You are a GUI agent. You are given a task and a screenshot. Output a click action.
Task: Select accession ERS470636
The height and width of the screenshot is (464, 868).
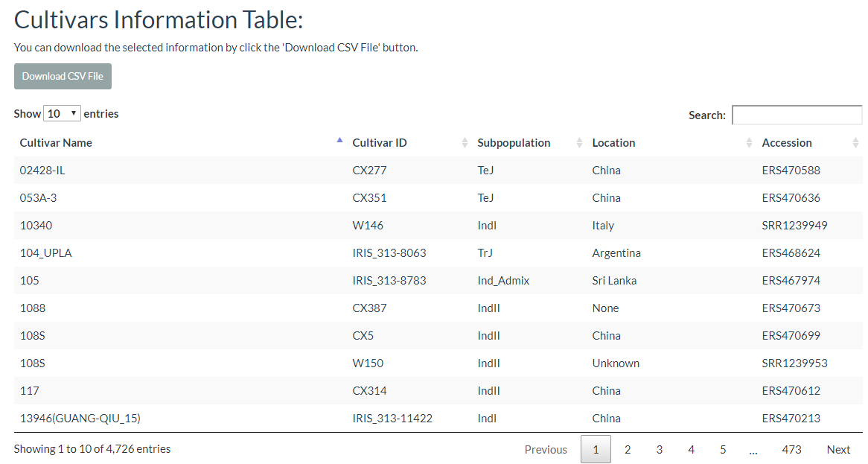pyautogui.click(x=791, y=198)
